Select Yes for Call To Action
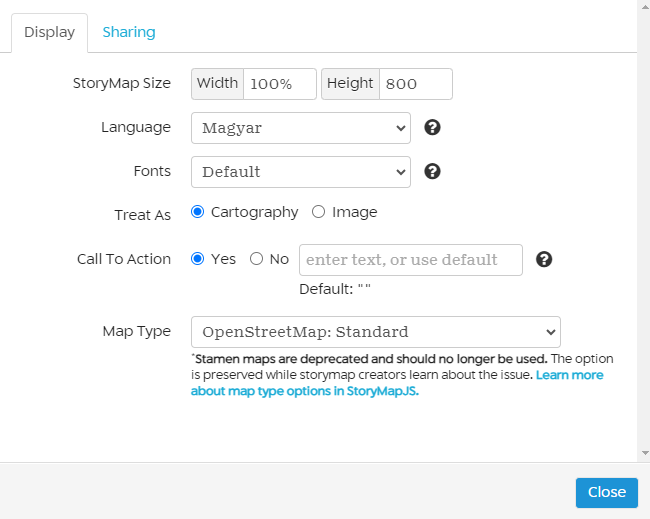The height and width of the screenshot is (519, 650). coord(197,259)
